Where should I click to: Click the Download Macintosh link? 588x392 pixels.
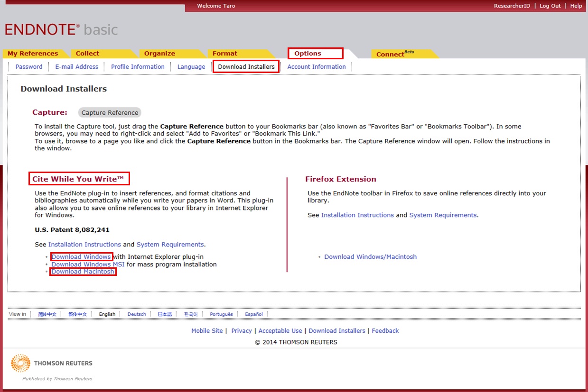(83, 272)
